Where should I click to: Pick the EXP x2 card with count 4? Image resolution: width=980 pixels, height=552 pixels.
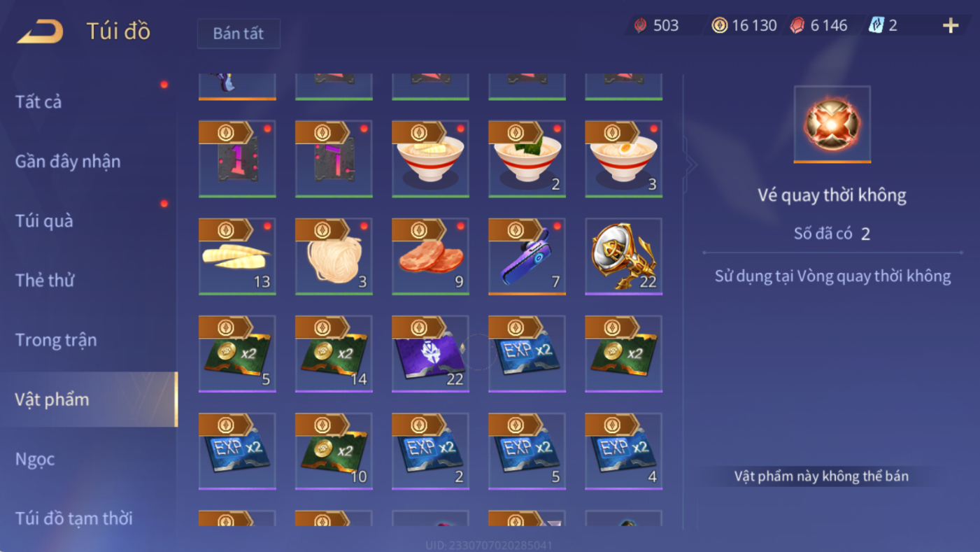pyautogui.click(x=623, y=451)
